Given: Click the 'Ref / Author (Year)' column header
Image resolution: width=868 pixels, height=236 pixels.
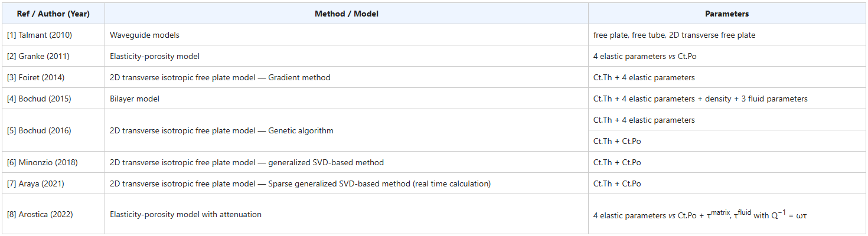Looking at the screenshot, I should point(54,14).
